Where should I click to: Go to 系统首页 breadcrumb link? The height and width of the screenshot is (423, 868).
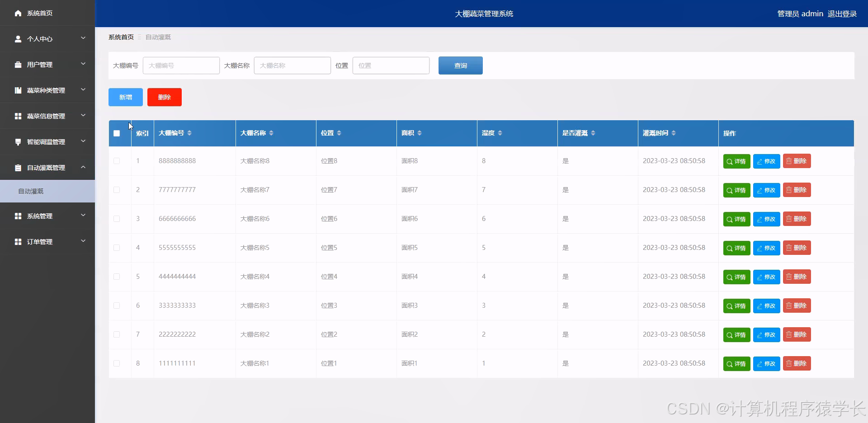tap(121, 37)
